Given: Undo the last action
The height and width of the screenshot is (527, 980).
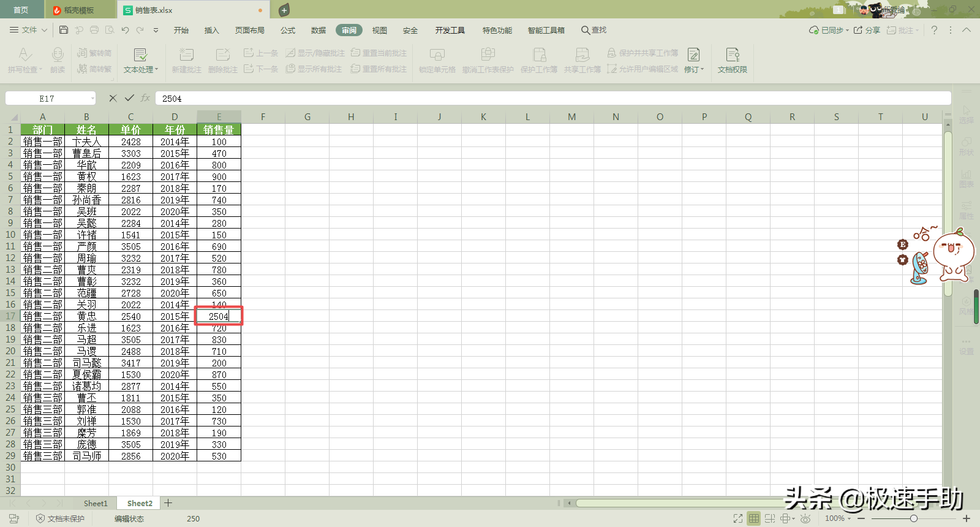Looking at the screenshot, I should (x=125, y=30).
